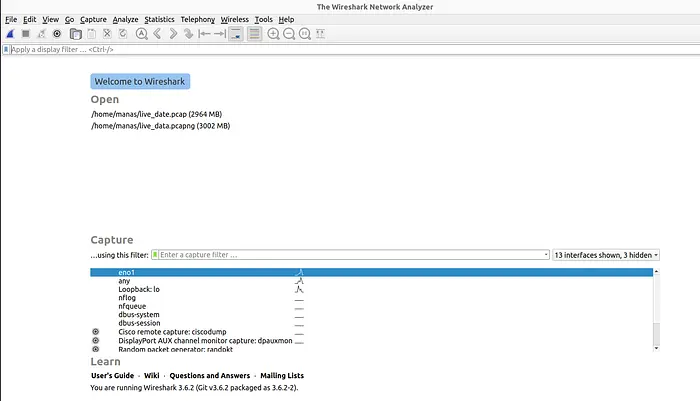
Task: Open recent file live_date.pcap
Action: tap(157, 114)
